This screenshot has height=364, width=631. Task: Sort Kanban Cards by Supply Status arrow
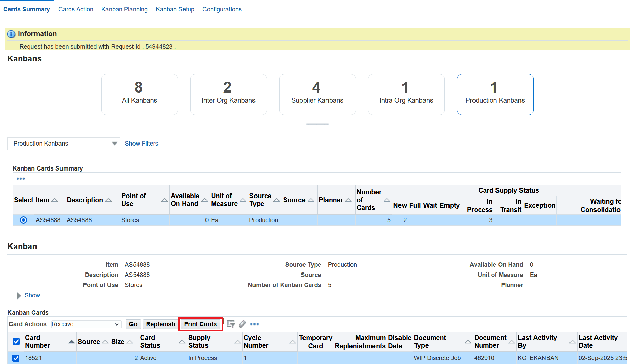[x=237, y=342]
